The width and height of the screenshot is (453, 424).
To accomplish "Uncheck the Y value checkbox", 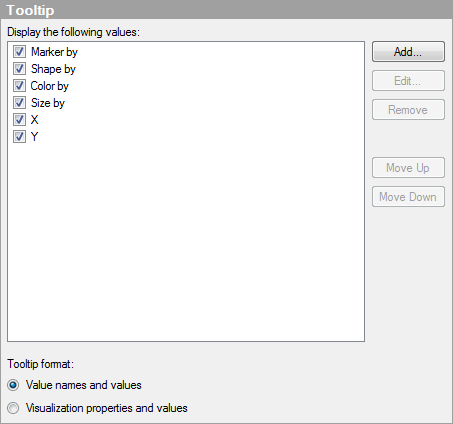I will (x=19, y=136).
